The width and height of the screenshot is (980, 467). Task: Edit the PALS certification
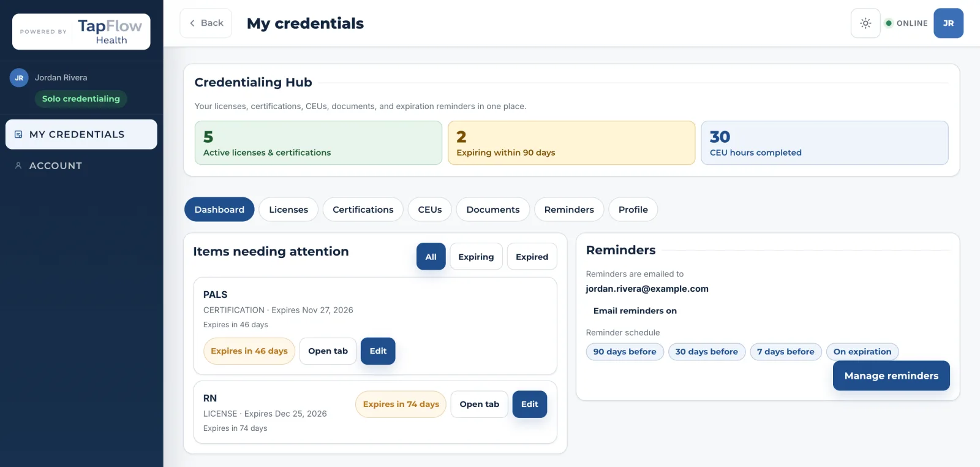click(x=378, y=351)
